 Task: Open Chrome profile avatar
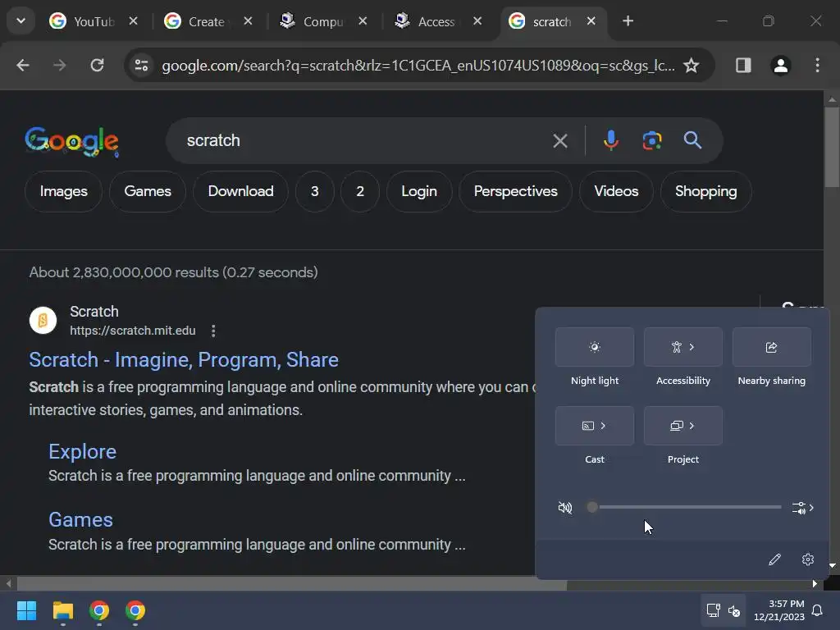781,66
